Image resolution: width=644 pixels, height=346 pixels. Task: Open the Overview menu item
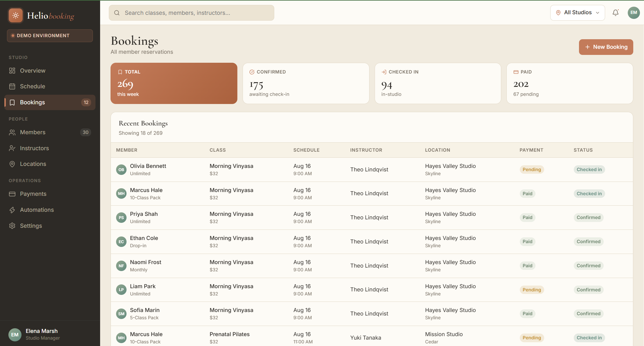(x=50, y=71)
